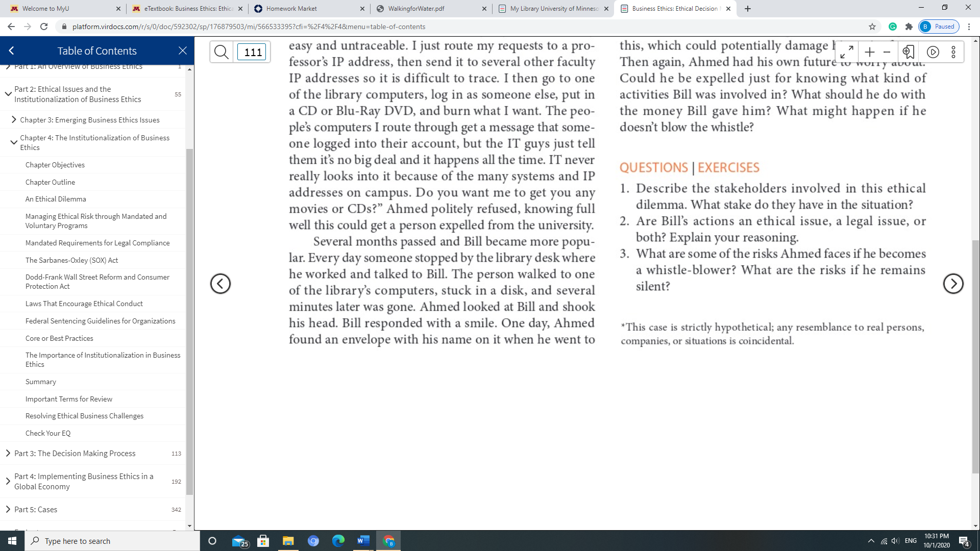Open Chapter Objectives section
Viewport: 980px width, 551px height.
(55, 165)
